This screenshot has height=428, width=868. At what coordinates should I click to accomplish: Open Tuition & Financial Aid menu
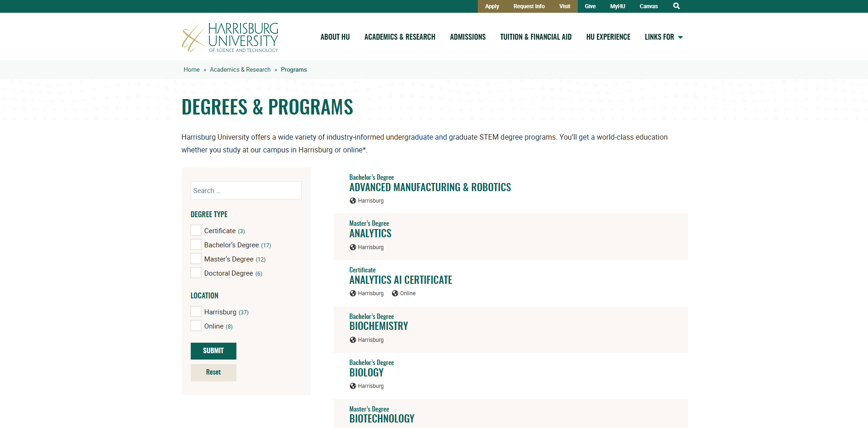536,37
